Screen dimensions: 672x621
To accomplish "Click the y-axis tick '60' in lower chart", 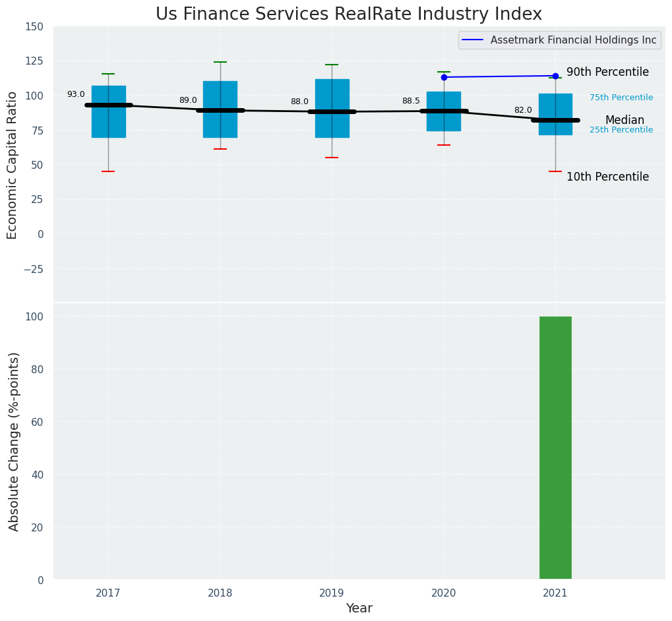I will pos(38,422).
